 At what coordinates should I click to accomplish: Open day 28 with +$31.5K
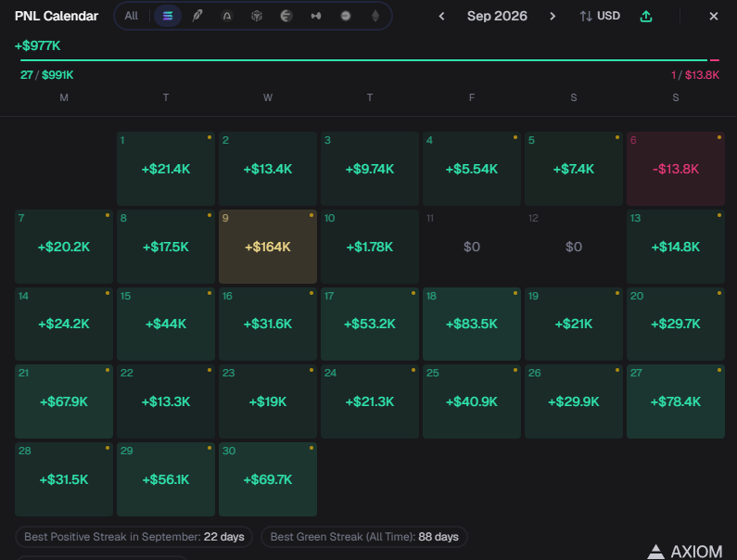click(64, 479)
